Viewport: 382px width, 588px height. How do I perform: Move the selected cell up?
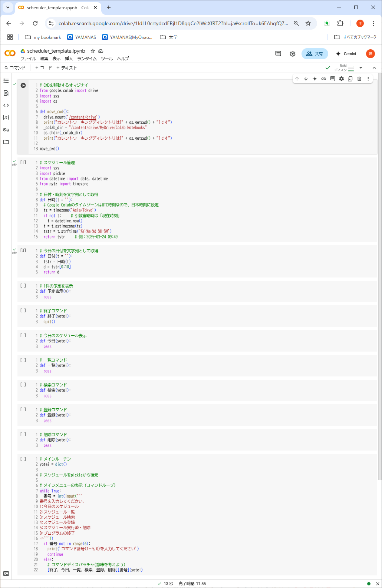(297, 79)
